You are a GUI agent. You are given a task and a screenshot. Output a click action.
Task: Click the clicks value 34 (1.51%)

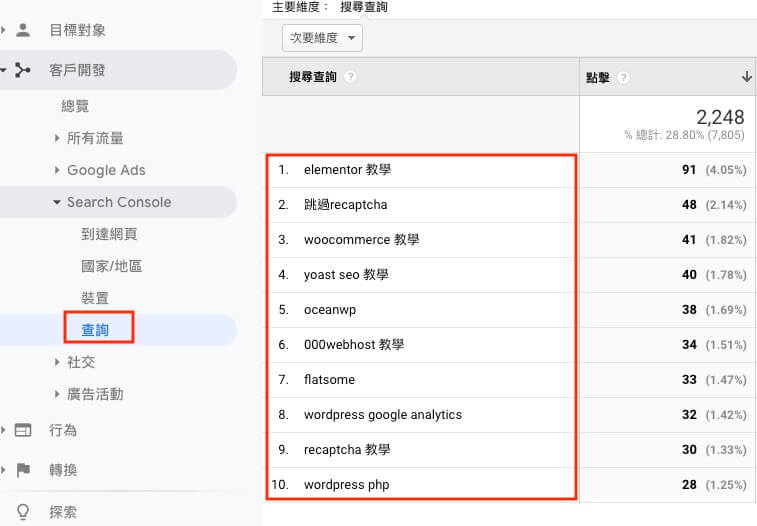(714, 345)
